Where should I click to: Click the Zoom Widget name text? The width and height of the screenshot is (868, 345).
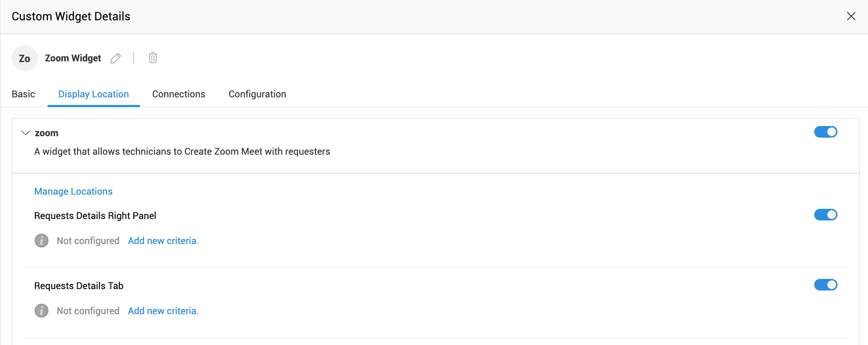[73, 58]
